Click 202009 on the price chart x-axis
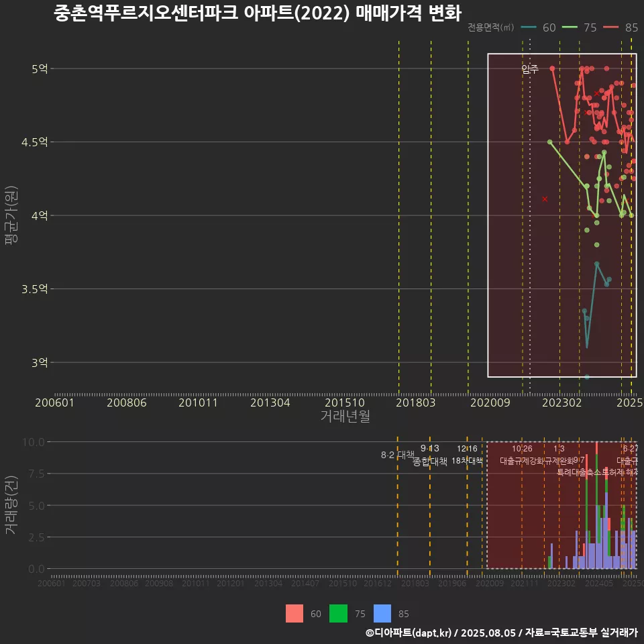 point(490,402)
